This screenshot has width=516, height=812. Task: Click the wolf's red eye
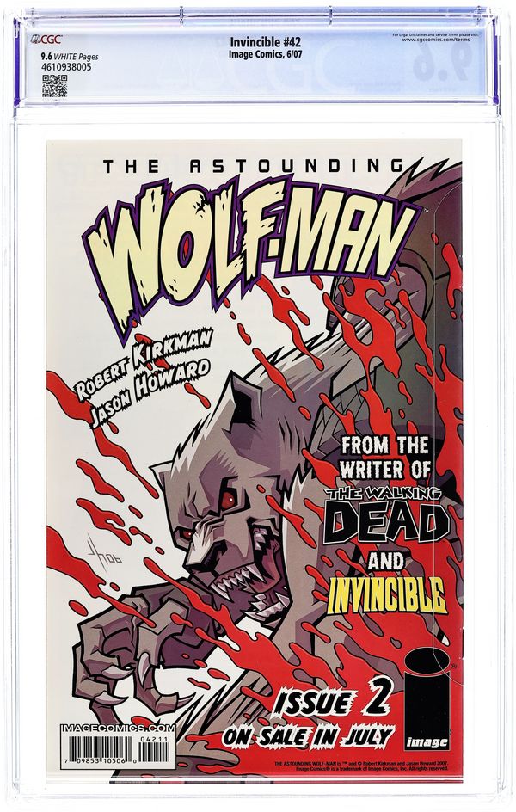(x=228, y=500)
